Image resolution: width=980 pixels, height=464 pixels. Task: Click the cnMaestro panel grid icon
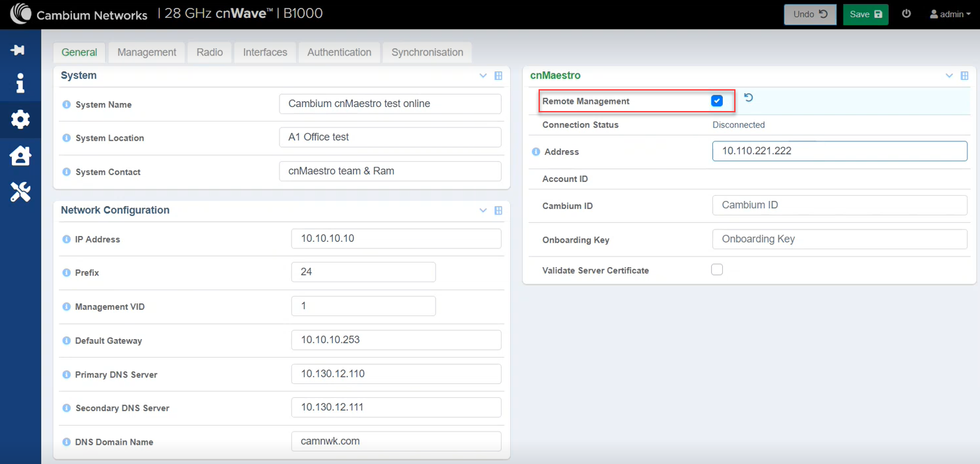coord(964,76)
